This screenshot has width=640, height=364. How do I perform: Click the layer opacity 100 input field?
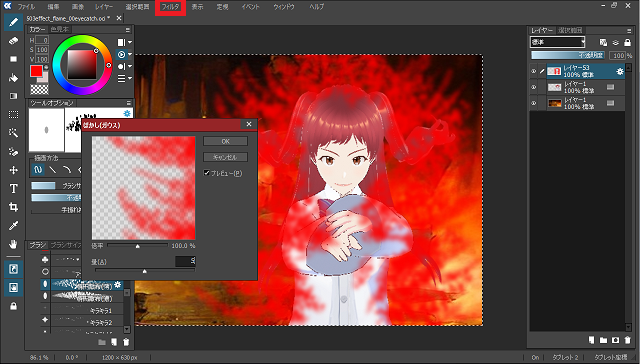click(618, 55)
